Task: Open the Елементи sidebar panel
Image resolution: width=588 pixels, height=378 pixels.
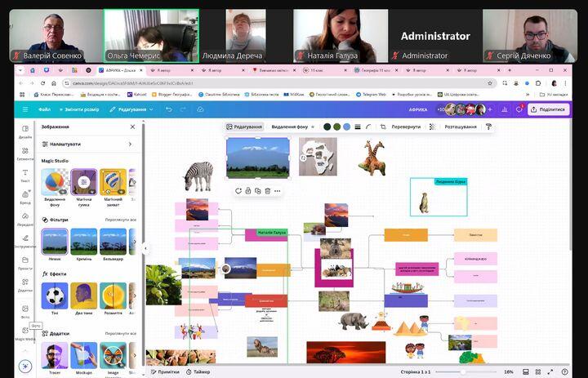Action: pyautogui.click(x=25, y=153)
